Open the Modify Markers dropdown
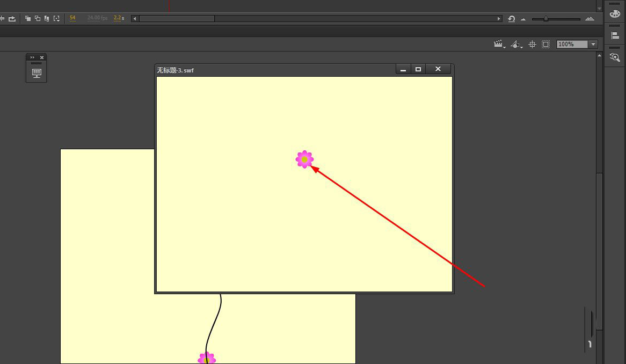The height and width of the screenshot is (364, 626). pos(57,18)
